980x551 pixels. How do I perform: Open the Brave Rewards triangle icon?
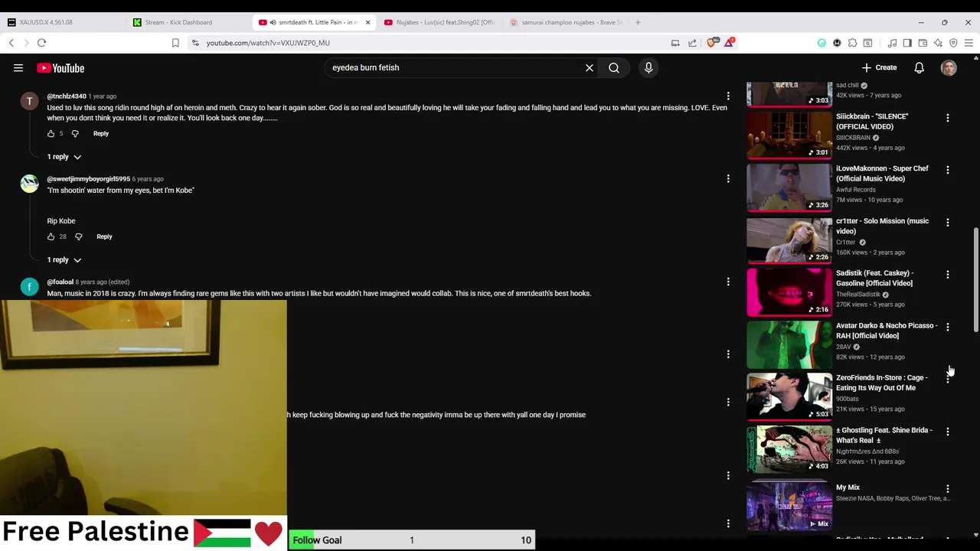coord(729,43)
